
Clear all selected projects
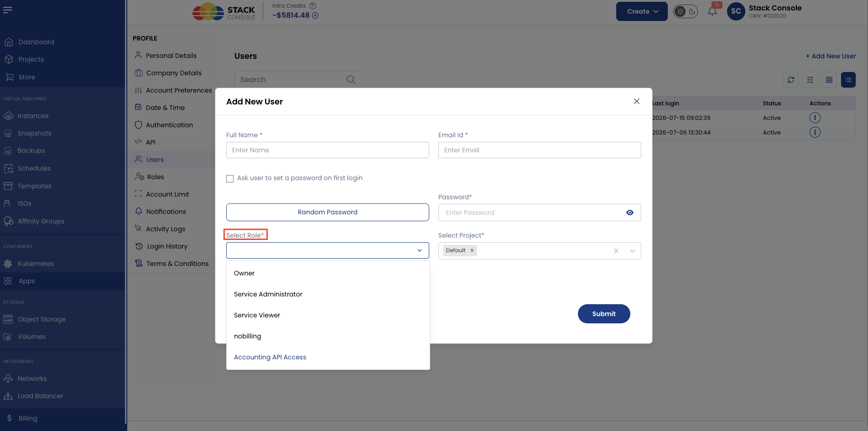(616, 251)
